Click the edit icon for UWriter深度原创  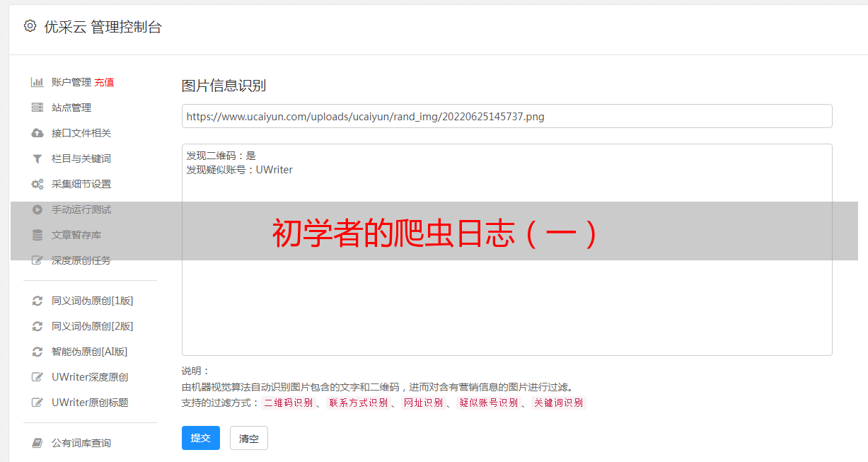37,377
